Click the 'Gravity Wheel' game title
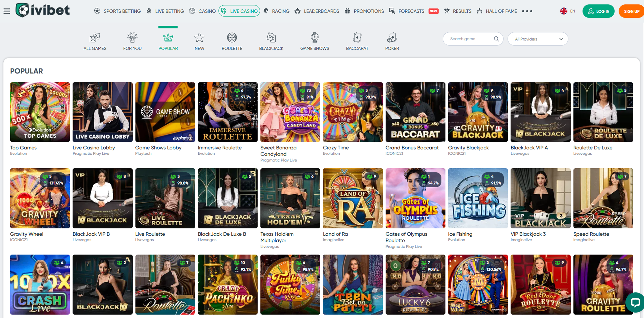This screenshot has width=644, height=318. (27, 234)
